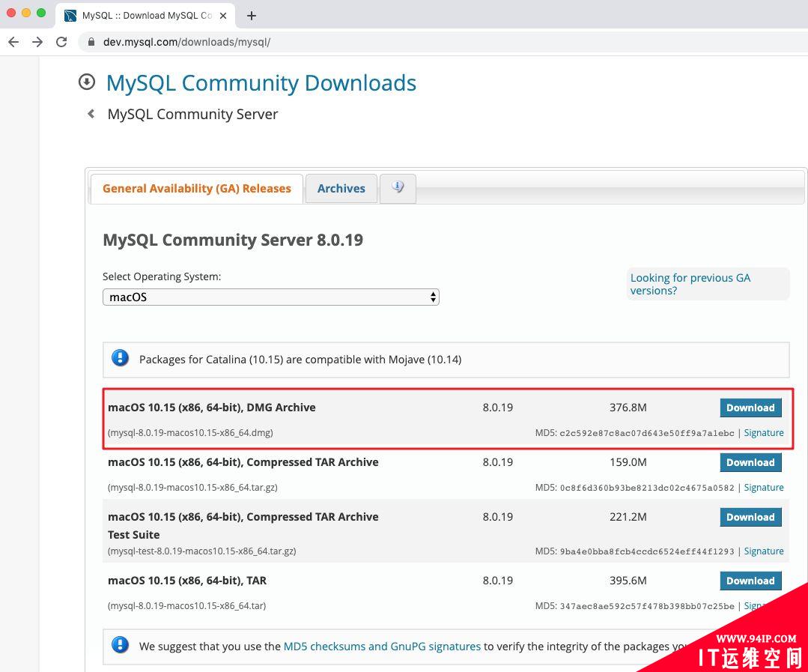Click the 221.2M size value
The width and height of the screenshot is (808, 672).
tap(628, 517)
